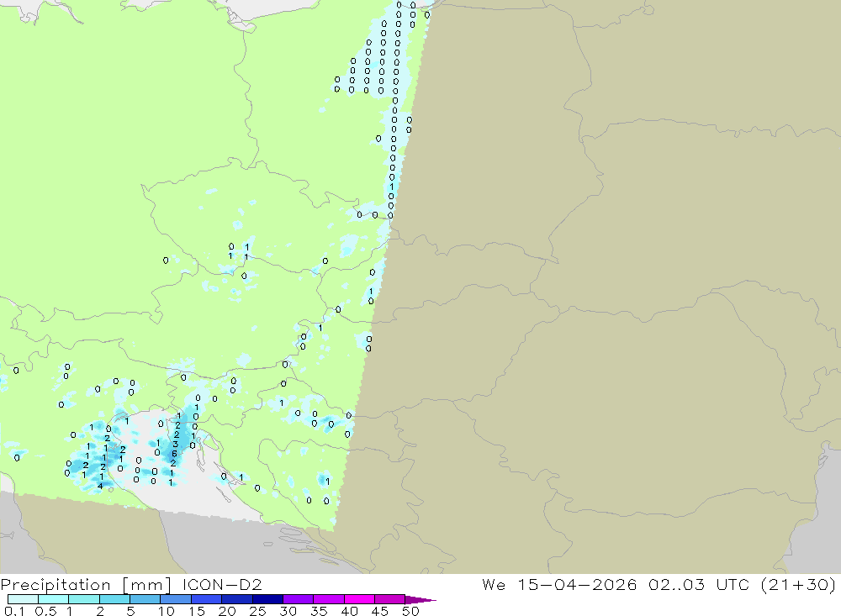841x616 pixels.
Task: Pick the legend swatch between 0.5 and 1
Action: 53,599
